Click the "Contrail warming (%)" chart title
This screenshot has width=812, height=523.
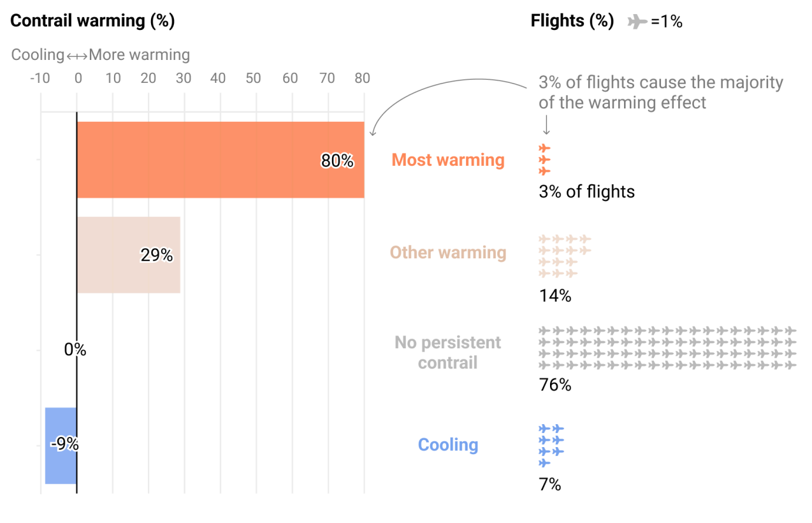tap(92, 21)
